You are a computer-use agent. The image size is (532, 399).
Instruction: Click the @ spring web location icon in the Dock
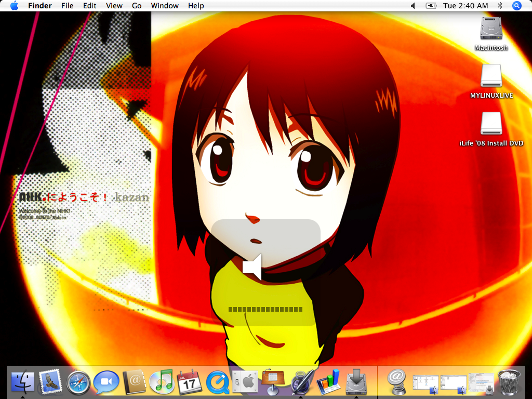point(396,382)
